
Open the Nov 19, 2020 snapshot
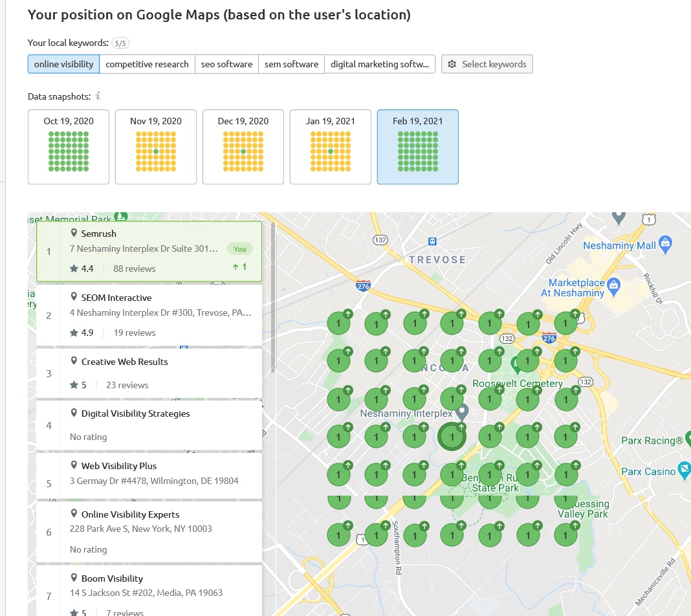pos(155,147)
